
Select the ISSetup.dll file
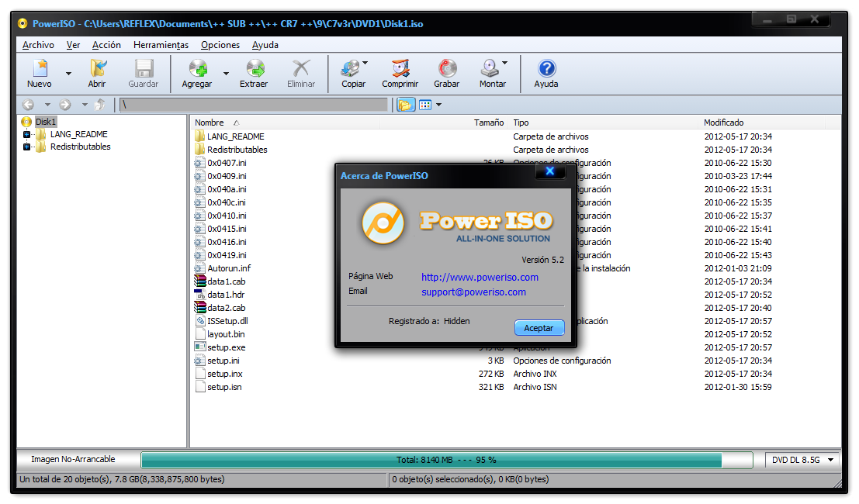[227, 321]
